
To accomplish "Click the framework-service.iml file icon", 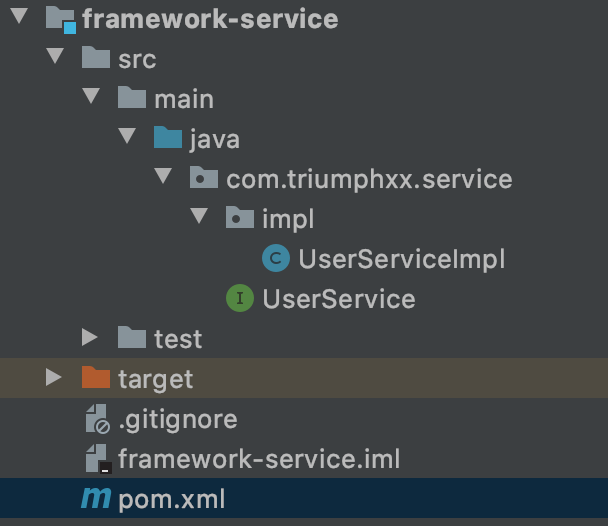I will 97,458.
